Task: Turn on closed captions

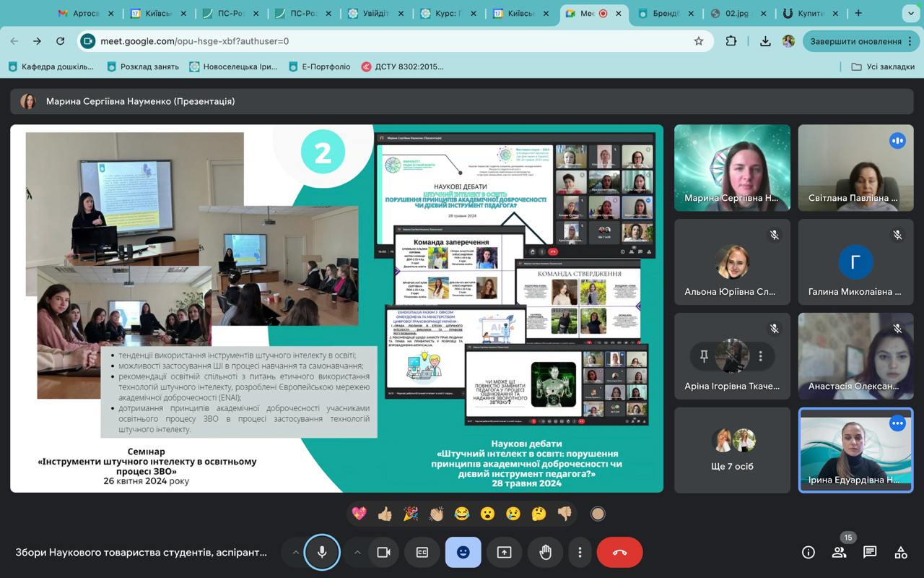Action: tap(422, 552)
